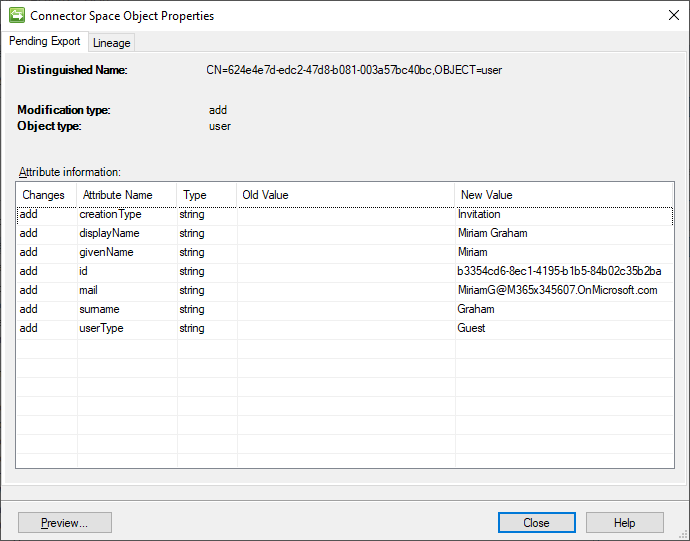Select the givenName attribute row
This screenshot has width=690, height=541.
pos(108,252)
